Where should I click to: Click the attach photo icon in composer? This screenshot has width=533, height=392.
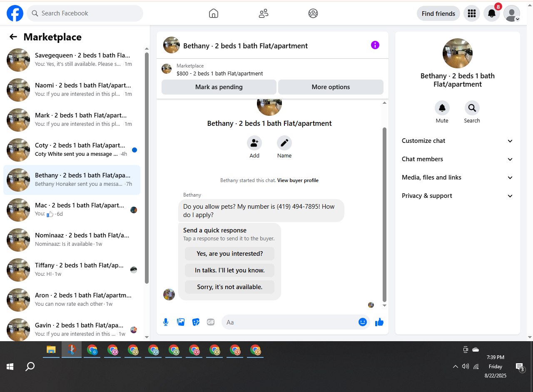coord(181,322)
